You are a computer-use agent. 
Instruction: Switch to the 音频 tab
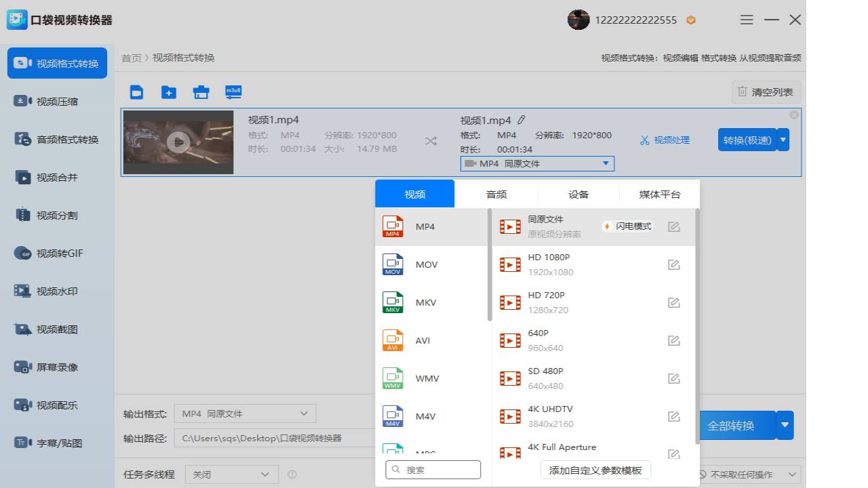(x=496, y=194)
